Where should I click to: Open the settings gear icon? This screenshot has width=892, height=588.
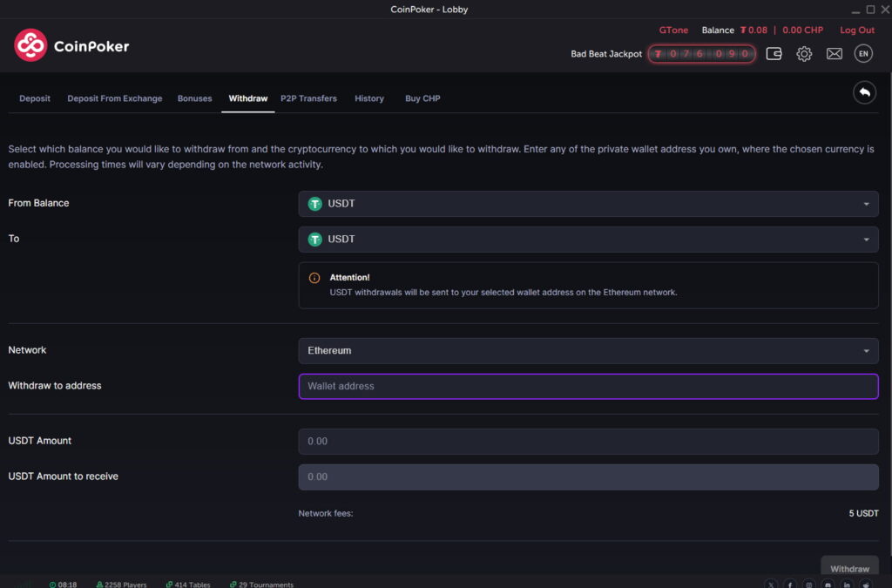point(804,54)
